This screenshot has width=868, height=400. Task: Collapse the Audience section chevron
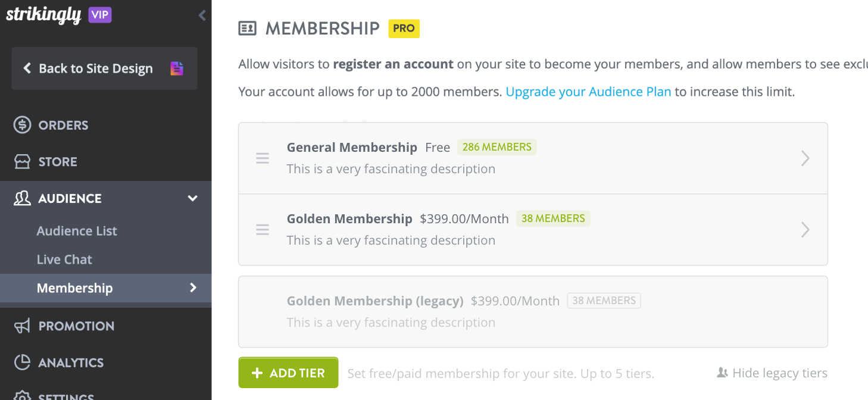pos(193,198)
